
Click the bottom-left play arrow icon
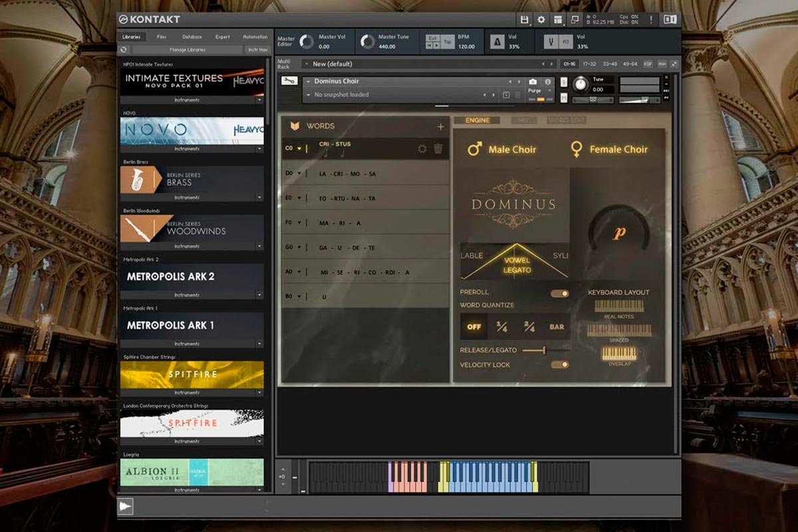126,507
